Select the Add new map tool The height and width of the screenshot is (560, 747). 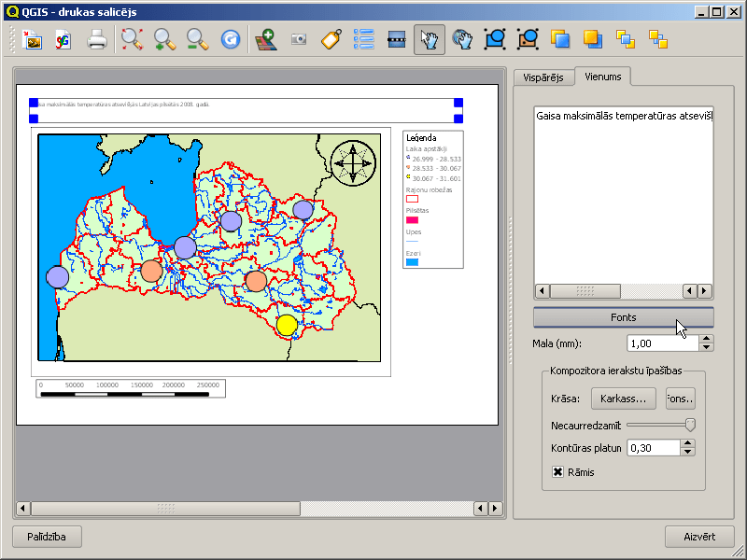point(266,39)
